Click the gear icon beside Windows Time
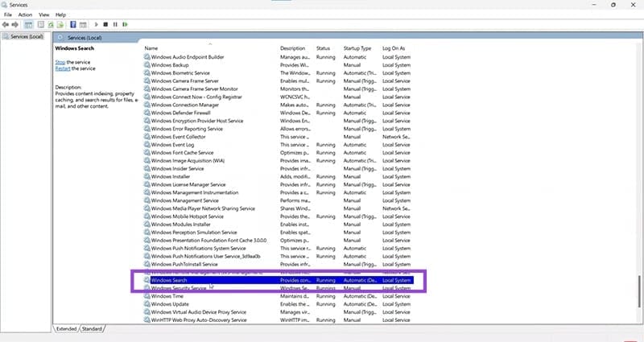This screenshot has width=644, height=342. [147, 296]
